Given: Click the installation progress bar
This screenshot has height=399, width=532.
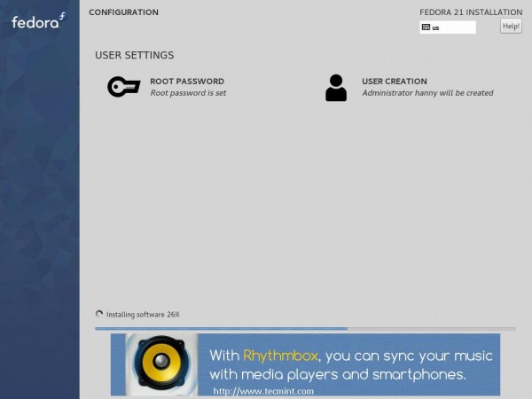Looking at the screenshot, I should [305, 328].
